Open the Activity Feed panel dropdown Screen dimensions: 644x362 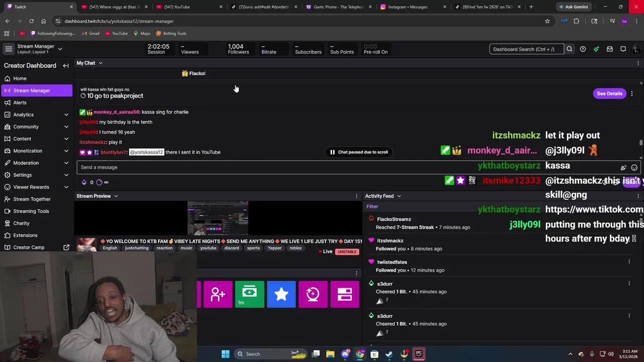[x=399, y=196]
